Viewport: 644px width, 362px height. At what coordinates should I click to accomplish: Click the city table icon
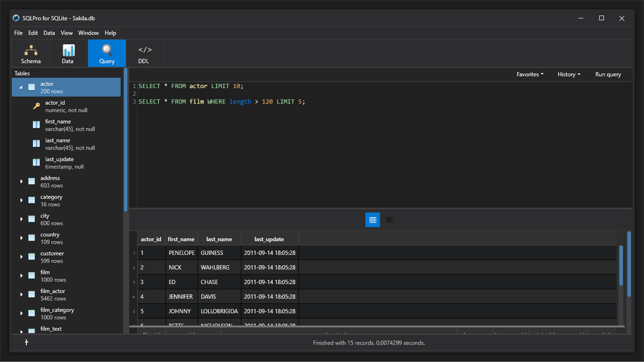tap(32, 219)
